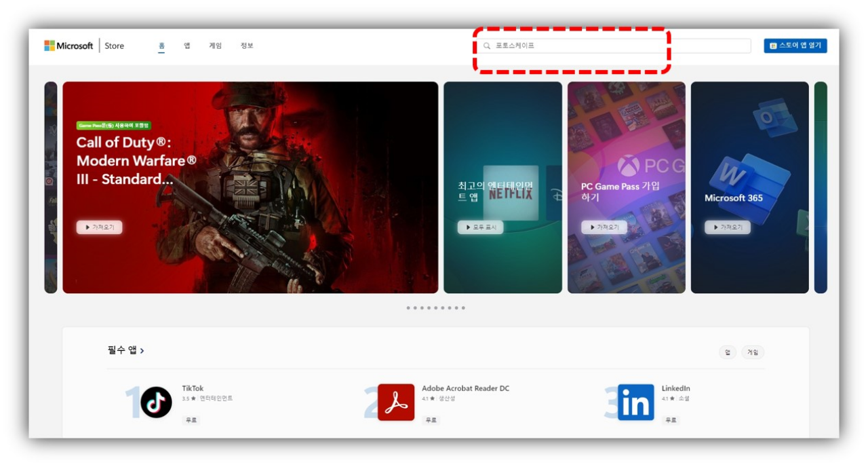Click the Adobe Acrobat Reader DC icon
This screenshot has height=467, width=868.
(x=396, y=403)
